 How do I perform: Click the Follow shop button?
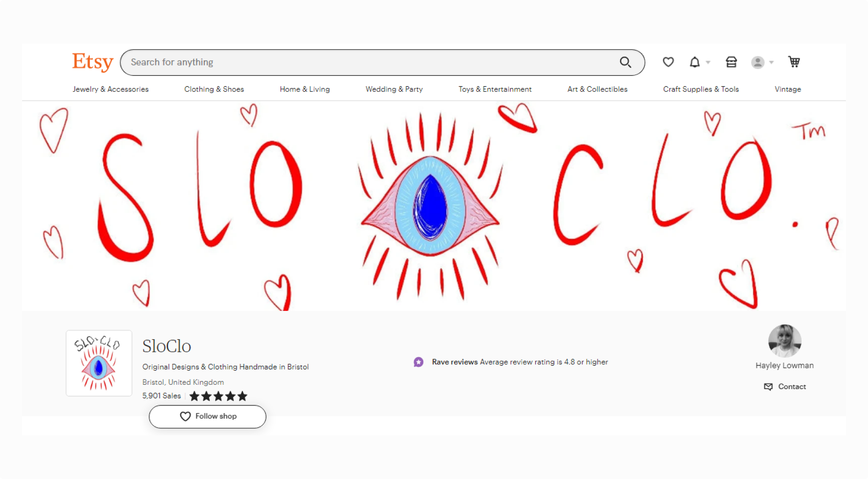(x=207, y=416)
